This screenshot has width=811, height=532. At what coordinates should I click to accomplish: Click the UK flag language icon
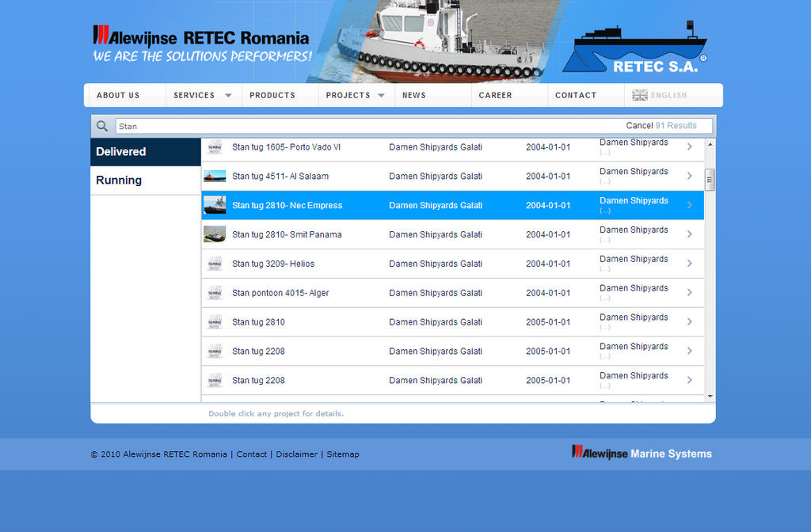640,95
